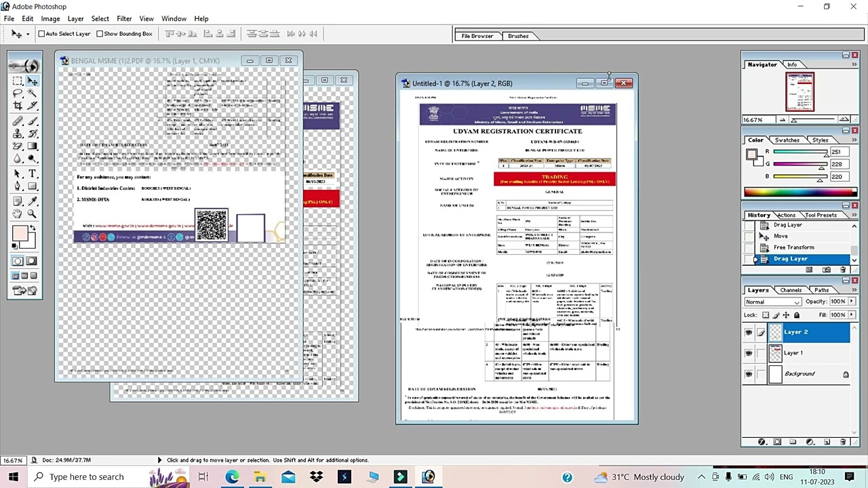Toggle lock transparent pixels
Image resolution: width=868 pixels, height=488 pixels.
pyautogui.click(x=766, y=315)
